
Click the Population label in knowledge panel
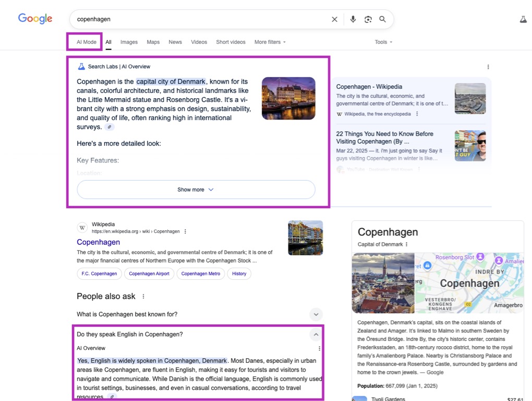point(371,386)
